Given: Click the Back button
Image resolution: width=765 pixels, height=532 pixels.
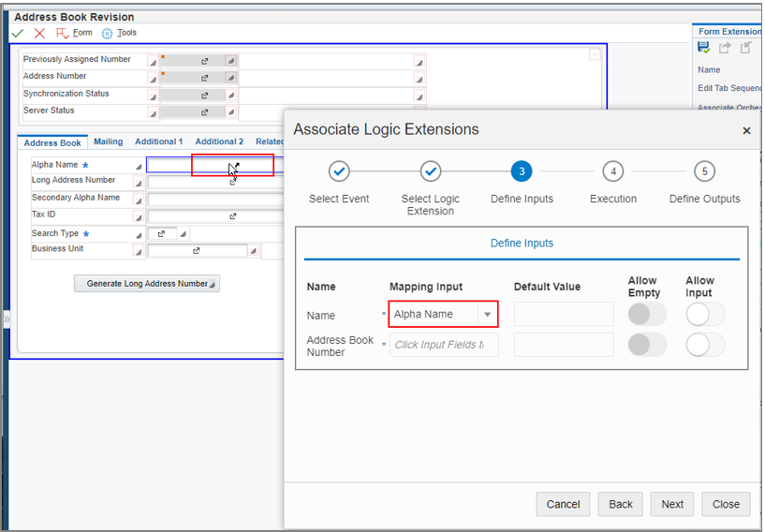Looking at the screenshot, I should pos(621,504).
